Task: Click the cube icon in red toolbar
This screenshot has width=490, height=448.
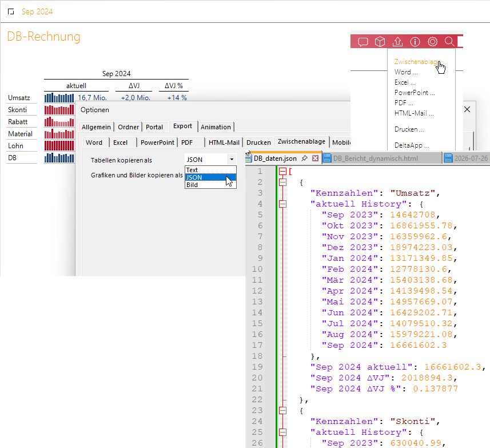Action: pos(380,42)
